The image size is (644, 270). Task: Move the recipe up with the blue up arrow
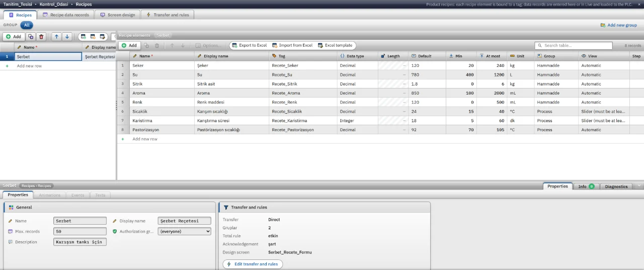pos(56,37)
